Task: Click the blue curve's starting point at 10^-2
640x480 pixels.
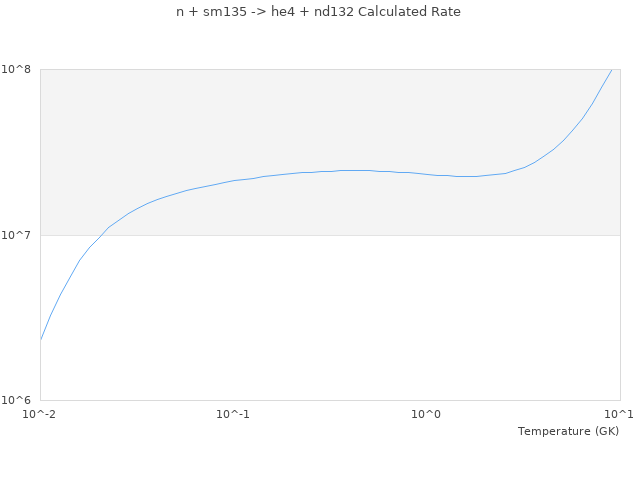Action: point(41,340)
